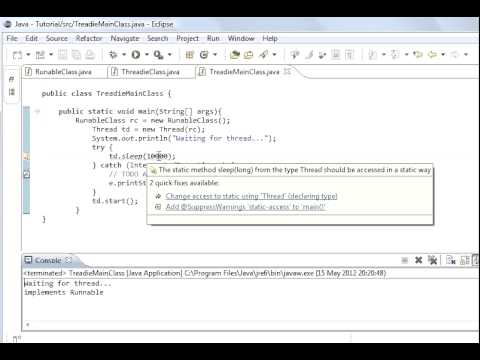
Task: Close the TreadieMainClass.java tab
Action: (287, 71)
